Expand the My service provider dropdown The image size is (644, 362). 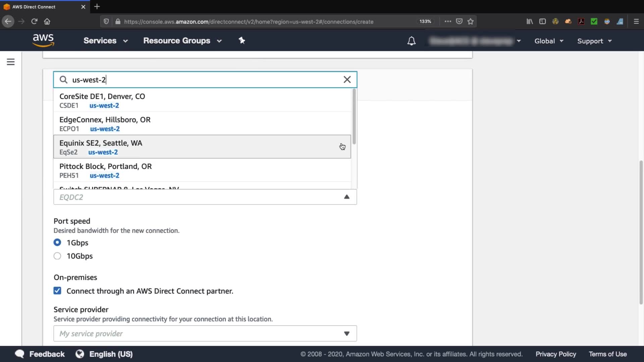(205, 334)
